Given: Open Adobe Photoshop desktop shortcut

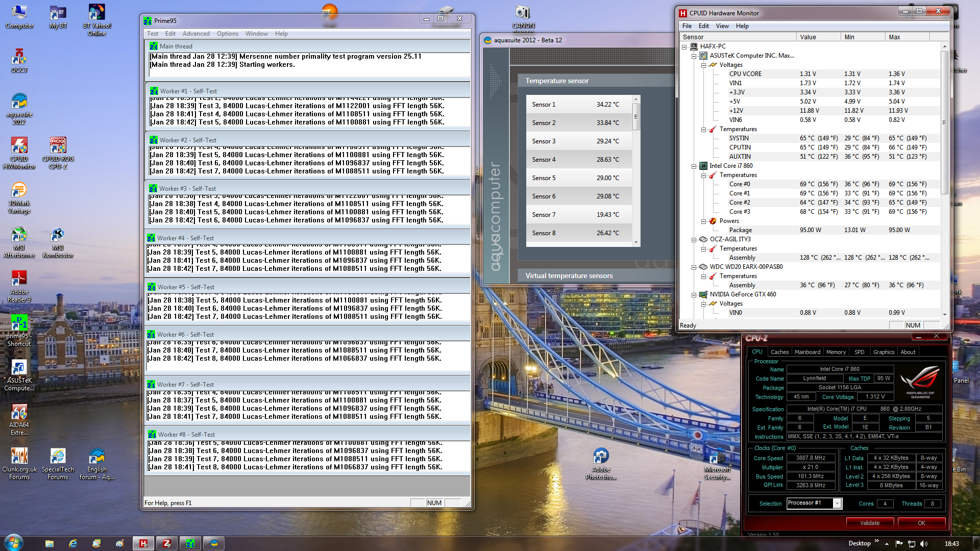Looking at the screenshot, I should 601,464.
